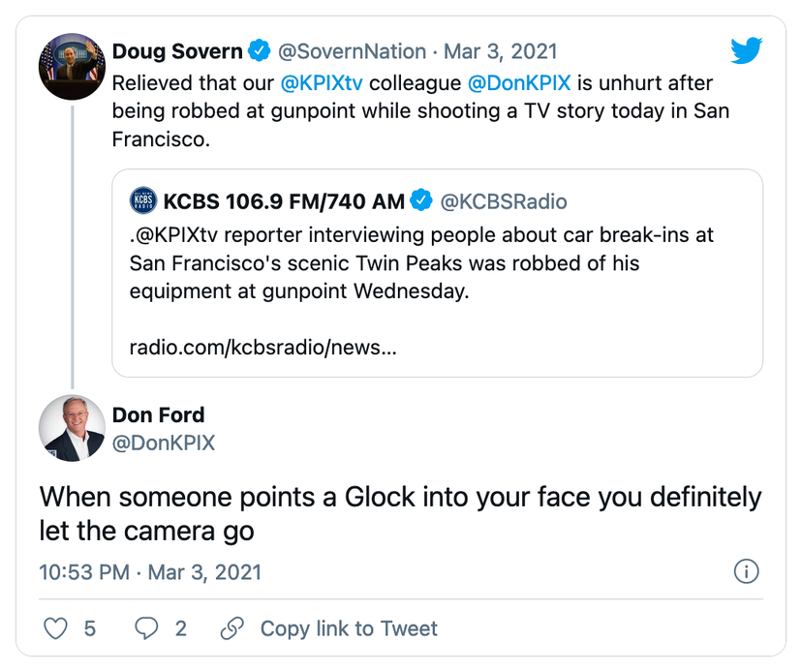Screen dimensions: 802x672
Task: Like the tweet with the heart icon
Action: pos(57,628)
